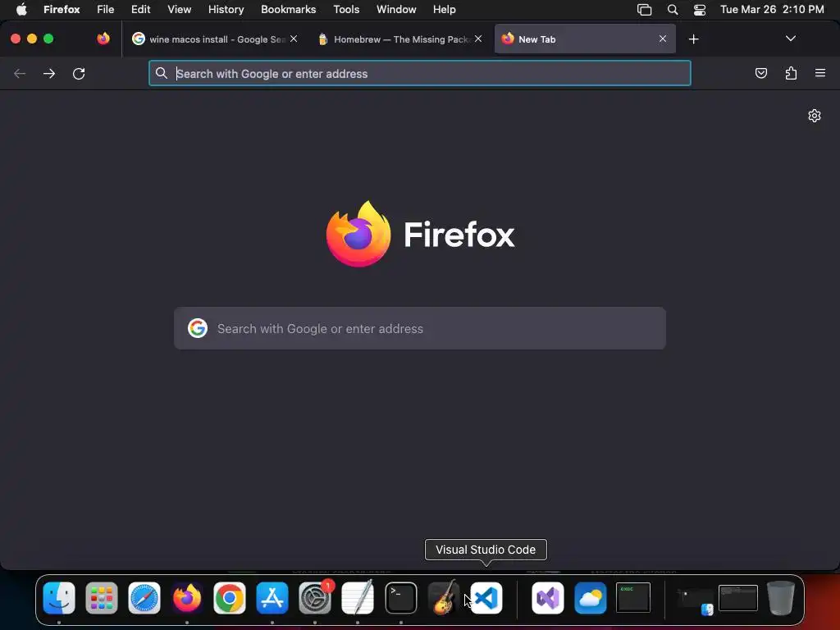Open System Settings from the Dock
Viewport: 840px width, 630px height.
pyautogui.click(x=315, y=598)
